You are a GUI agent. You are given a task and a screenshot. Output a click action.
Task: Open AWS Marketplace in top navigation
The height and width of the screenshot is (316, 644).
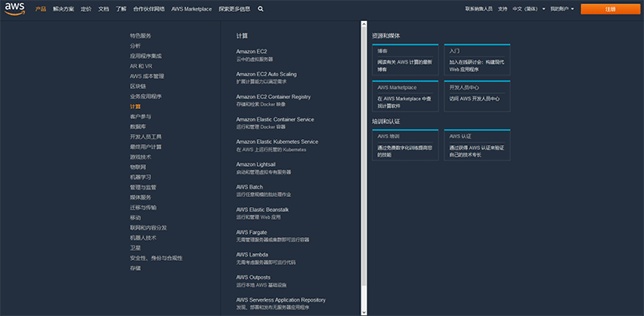(x=192, y=9)
